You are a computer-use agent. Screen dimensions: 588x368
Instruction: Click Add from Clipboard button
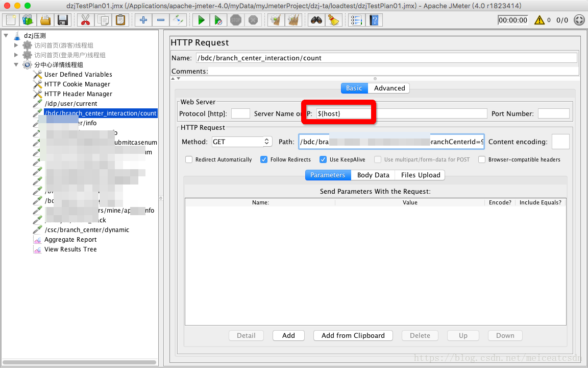click(353, 335)
